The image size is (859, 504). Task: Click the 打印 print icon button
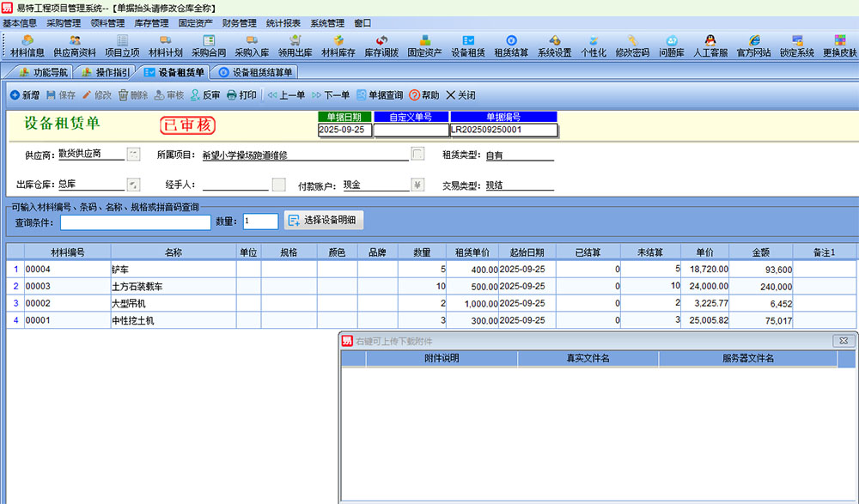click(241, 95)
